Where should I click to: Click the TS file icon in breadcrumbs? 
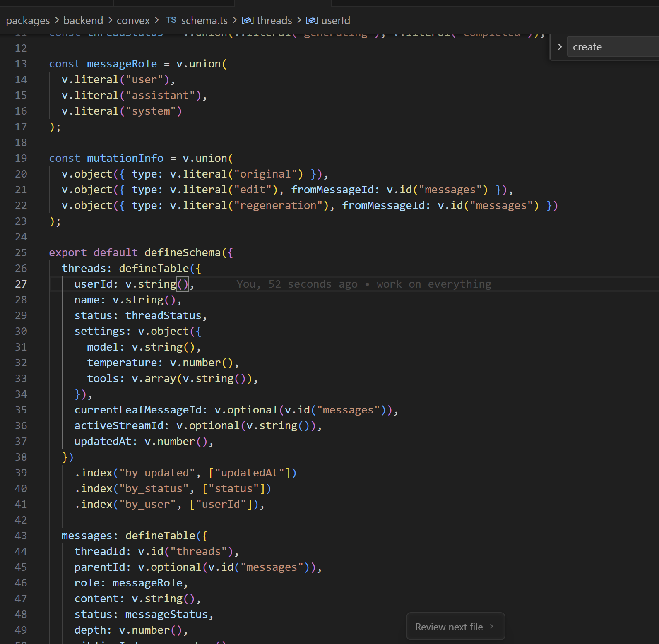click(171, 20)
